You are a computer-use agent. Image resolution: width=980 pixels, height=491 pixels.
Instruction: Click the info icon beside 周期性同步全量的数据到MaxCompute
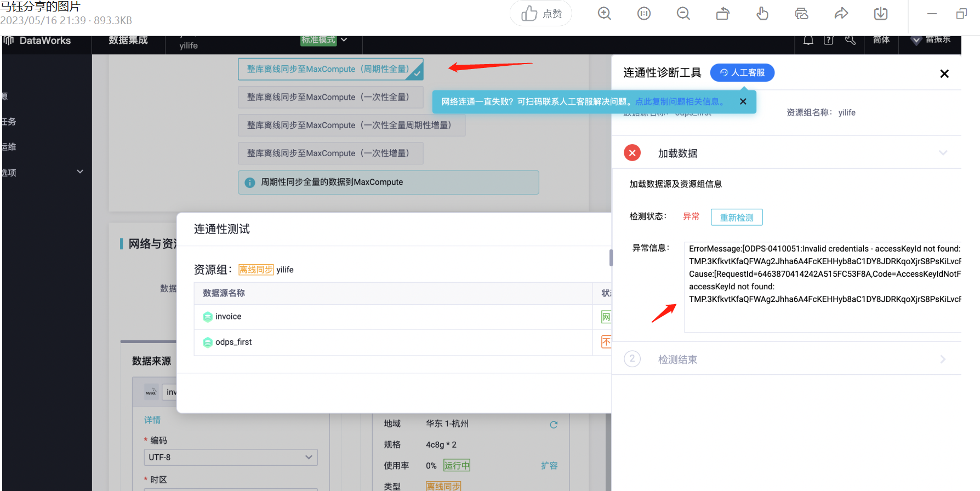click(x=250, y=182)
